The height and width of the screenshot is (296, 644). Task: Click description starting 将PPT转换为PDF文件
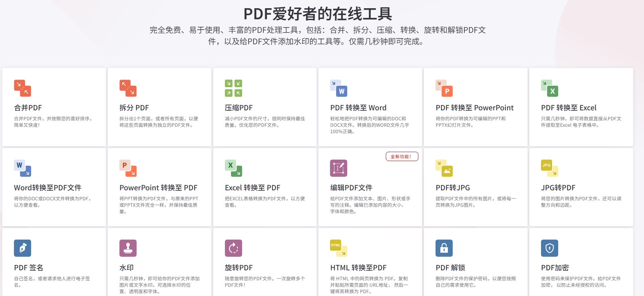tap(159, 205)
